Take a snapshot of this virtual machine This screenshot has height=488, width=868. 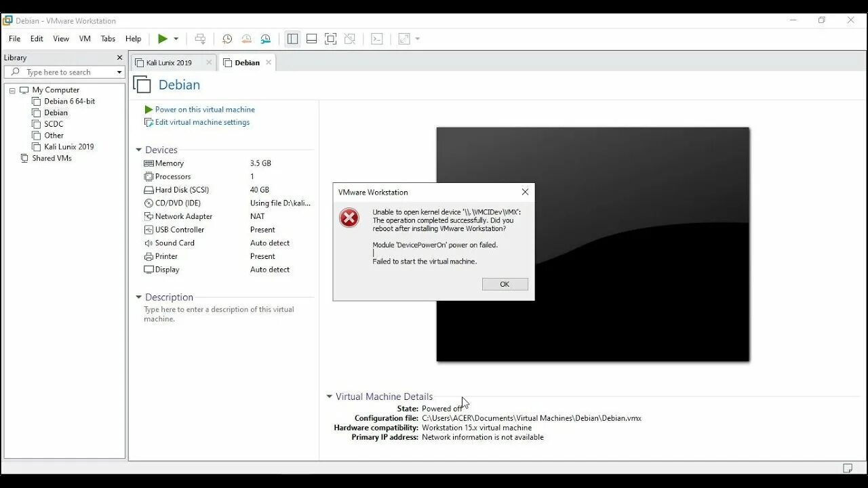point(227,39)
